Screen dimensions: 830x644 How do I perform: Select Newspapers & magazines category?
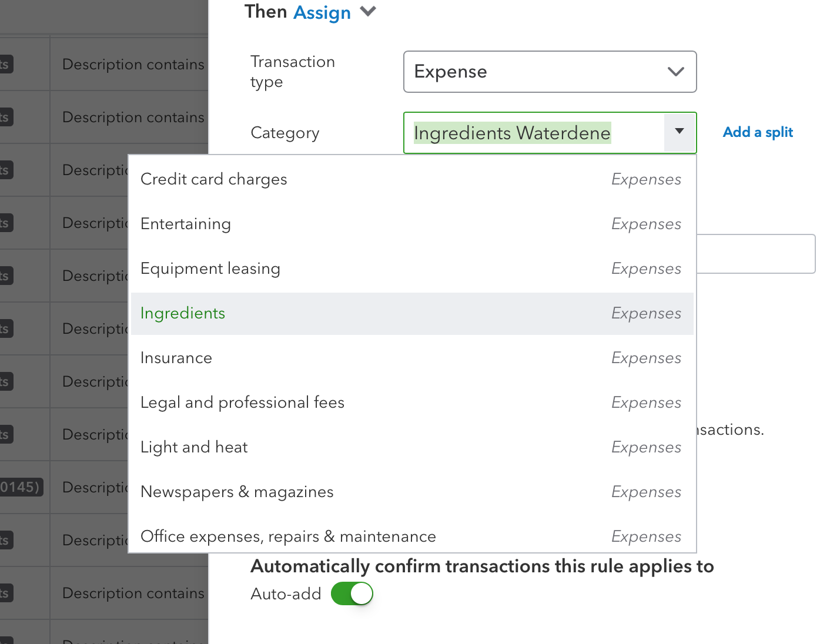237,492
